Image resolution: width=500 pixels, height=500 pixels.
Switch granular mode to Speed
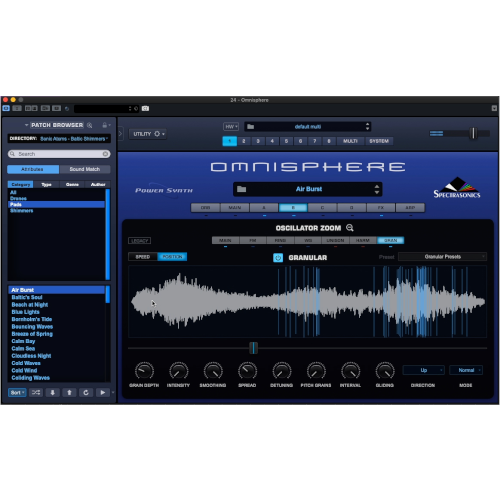point(143,257)
